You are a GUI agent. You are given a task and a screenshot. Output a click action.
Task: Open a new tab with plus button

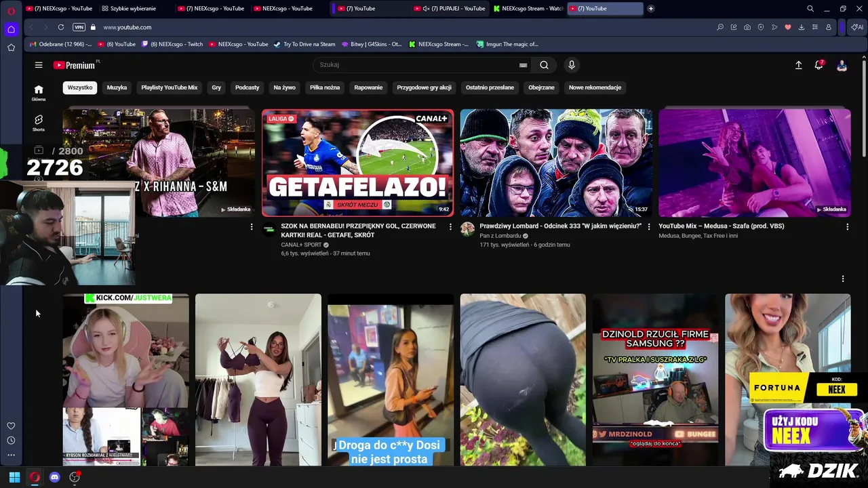(x=651, y=9)
